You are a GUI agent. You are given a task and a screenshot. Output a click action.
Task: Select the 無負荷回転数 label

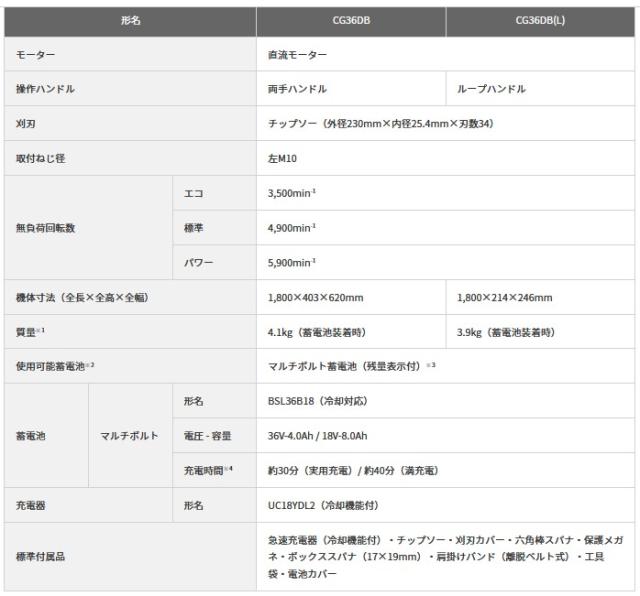(x=45, y=228)
